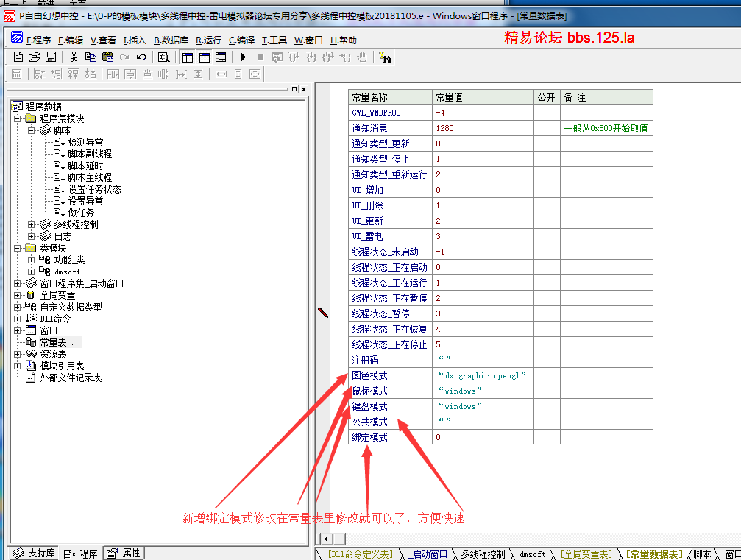741x560 pixels.
Task: Open the 支持库 panel tab
Action: point(34,553)
